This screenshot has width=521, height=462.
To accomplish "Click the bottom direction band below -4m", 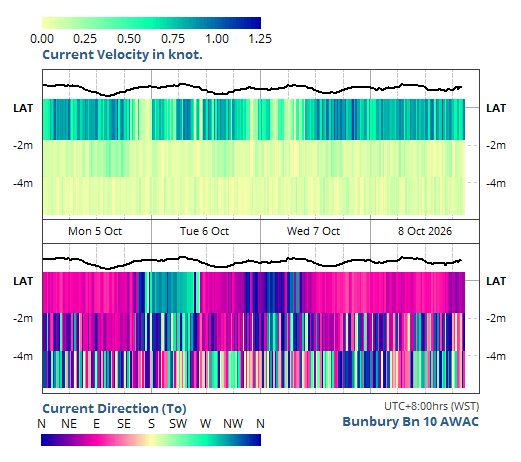I will click(x=254, y=369).
